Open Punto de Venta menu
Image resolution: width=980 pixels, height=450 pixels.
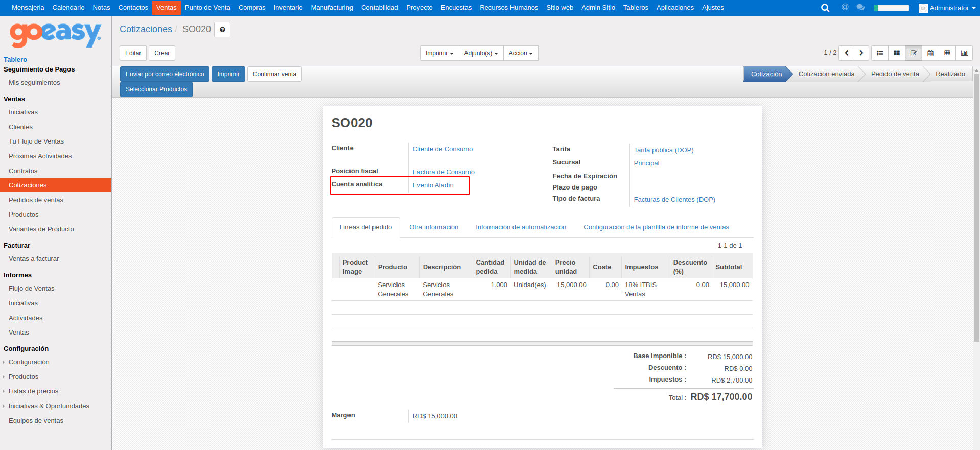pyautogui.click(x=207, y=8)
